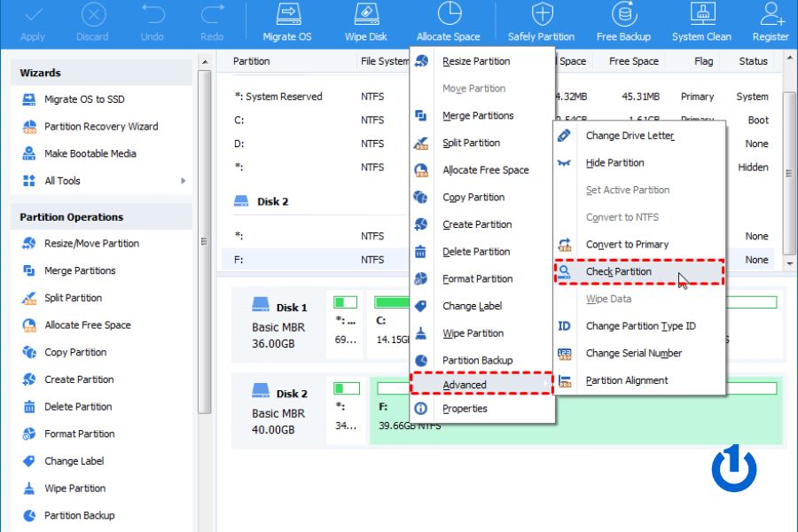Select Hide Partition in the submenu
This screenshot has width=798, height=532.
click(x=614, y=163)
